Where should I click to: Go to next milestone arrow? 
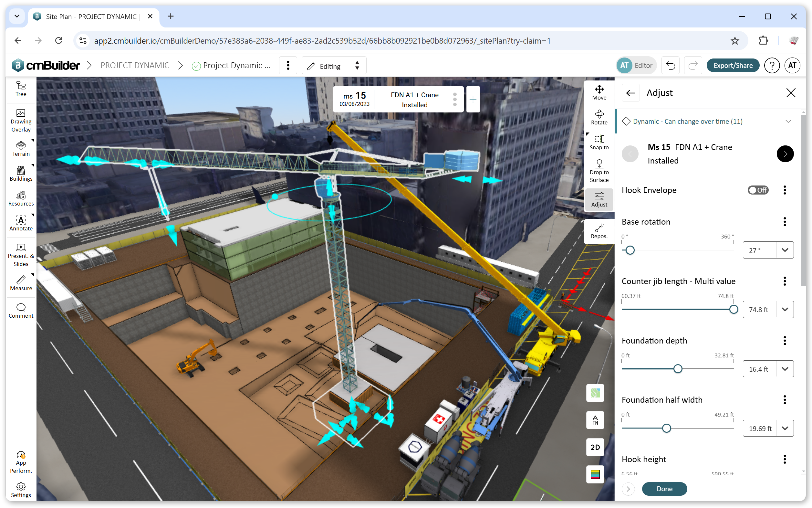[x=785, y=154]
